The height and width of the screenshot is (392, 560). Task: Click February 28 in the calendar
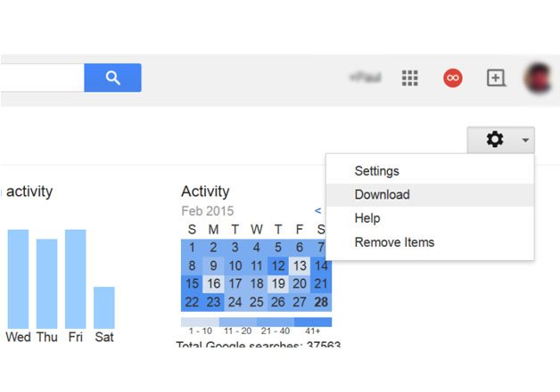pyautogui.click(x=321, y=303)
